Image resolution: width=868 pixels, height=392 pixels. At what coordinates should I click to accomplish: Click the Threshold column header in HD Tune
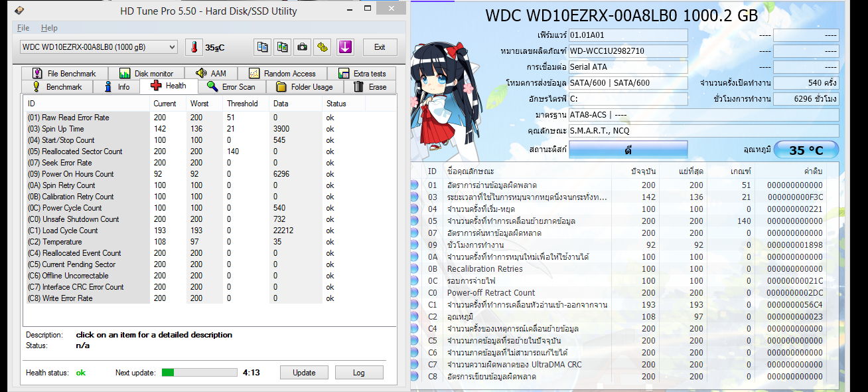246,104
